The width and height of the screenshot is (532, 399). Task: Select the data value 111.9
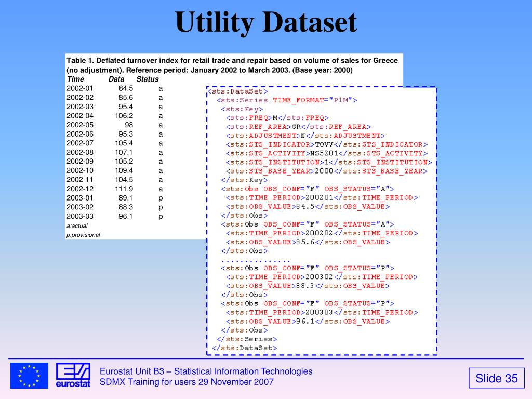pyautogui.click(x=124, y=189)
